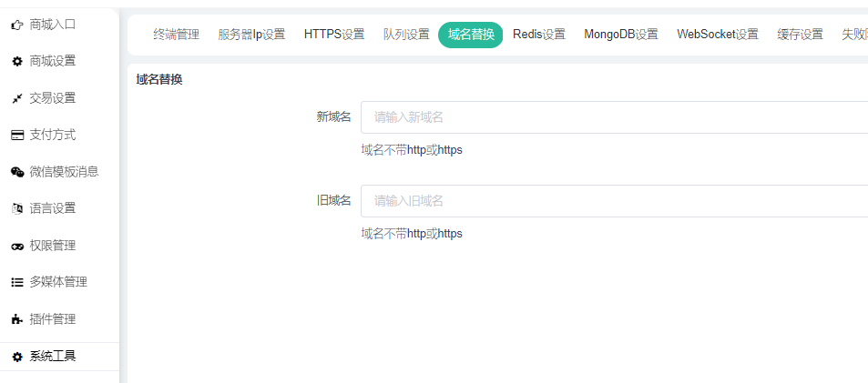Viewport: 868px width, 383px height.
Task: Click the arrows icon beside 交易设置
Action: coord(17,98)
